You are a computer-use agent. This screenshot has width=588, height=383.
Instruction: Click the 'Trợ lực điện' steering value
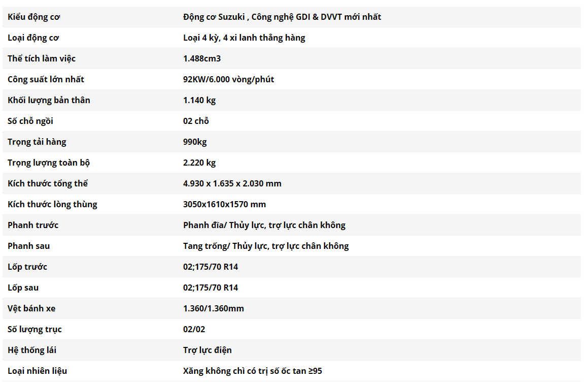[x=207, y=350]
